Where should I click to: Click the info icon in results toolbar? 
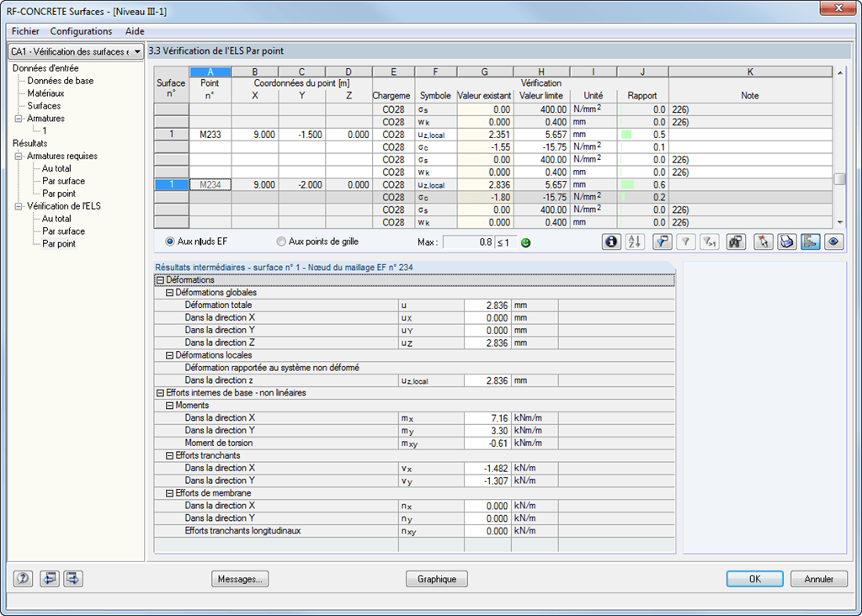(611, 242)
